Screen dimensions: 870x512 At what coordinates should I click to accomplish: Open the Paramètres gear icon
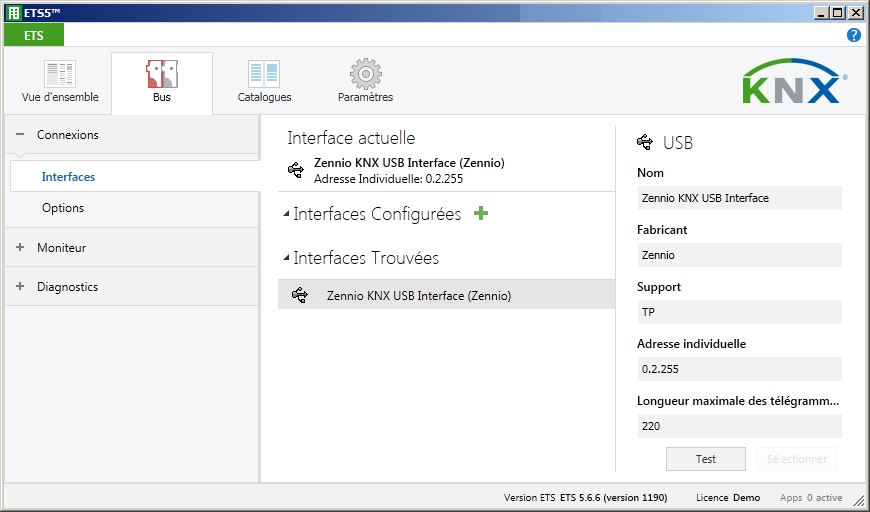[x=366, y=74]
